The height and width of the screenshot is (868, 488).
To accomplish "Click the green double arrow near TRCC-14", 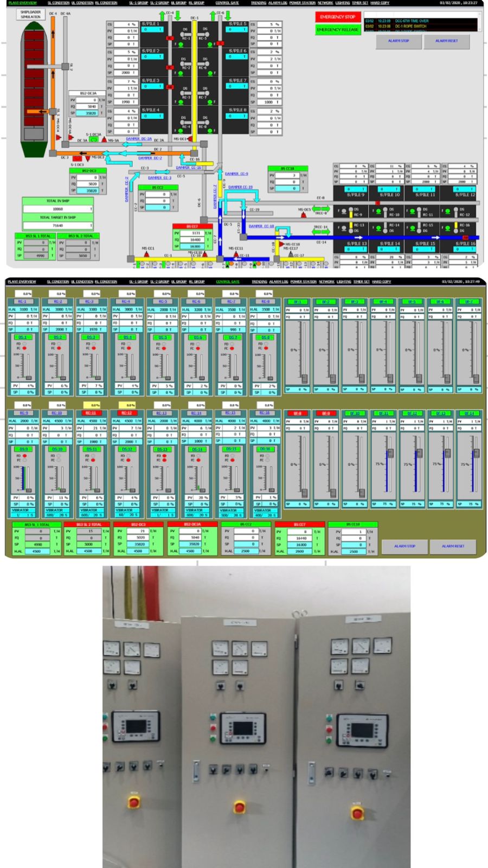I will point(320,232).
